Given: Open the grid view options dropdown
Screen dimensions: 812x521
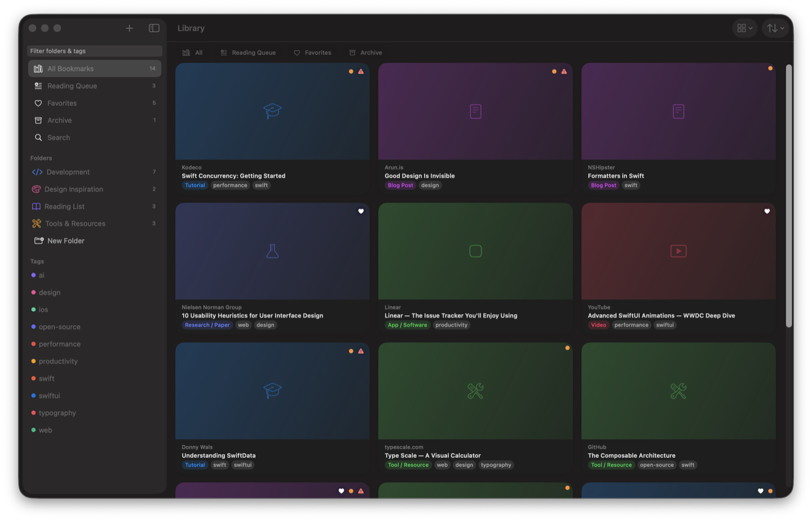Looking at the screenshot, I should click(x=744, y=28).
